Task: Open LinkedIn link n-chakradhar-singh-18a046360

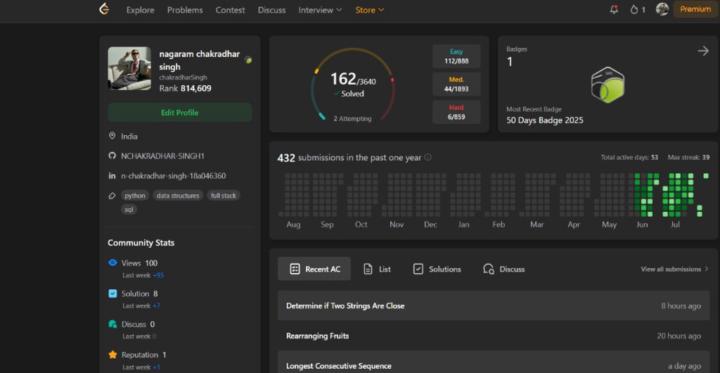Action: 173,176
